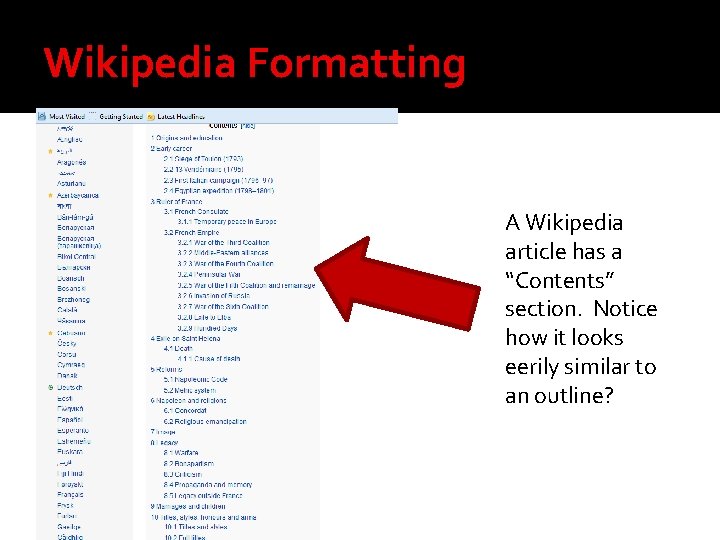The image size is (720, 540).
Task: Open 3.2.3 War of the Fourth Coalition
Action: [x=225, y=264]
